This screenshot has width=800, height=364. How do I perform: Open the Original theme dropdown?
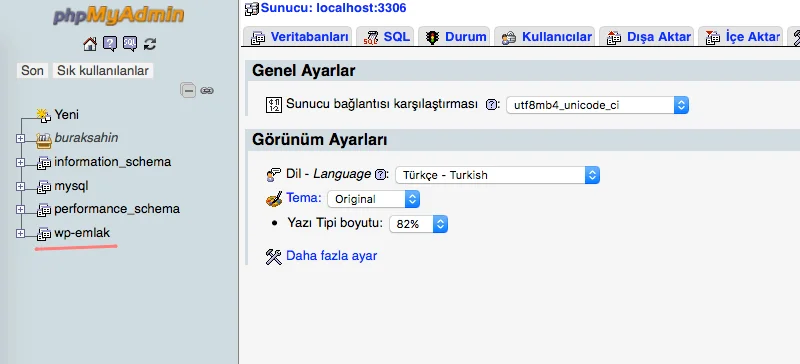(373, 199)
